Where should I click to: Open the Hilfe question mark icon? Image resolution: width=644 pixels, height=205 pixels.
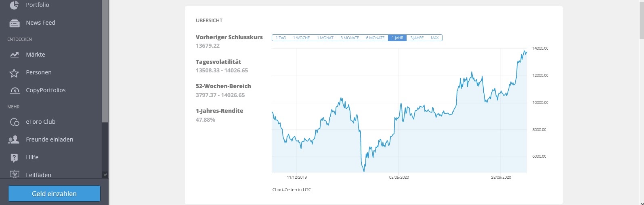coord(14,158)
